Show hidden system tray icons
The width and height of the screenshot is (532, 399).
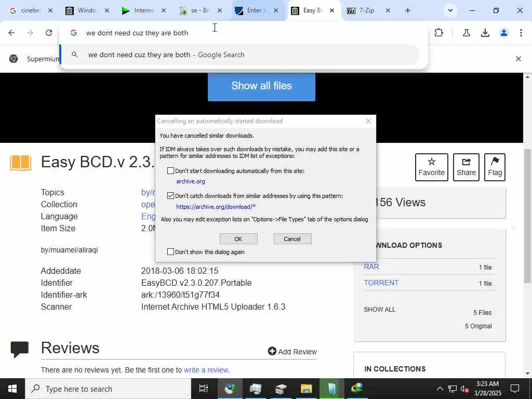point(440,389)
